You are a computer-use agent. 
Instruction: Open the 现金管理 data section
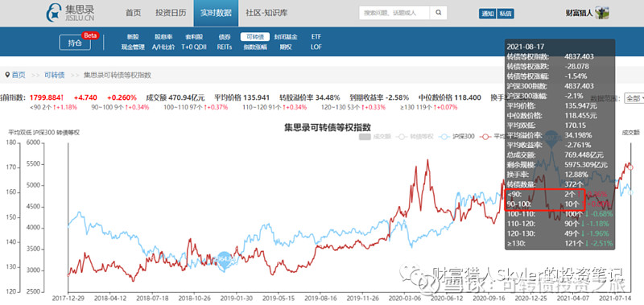coord(133,47)
